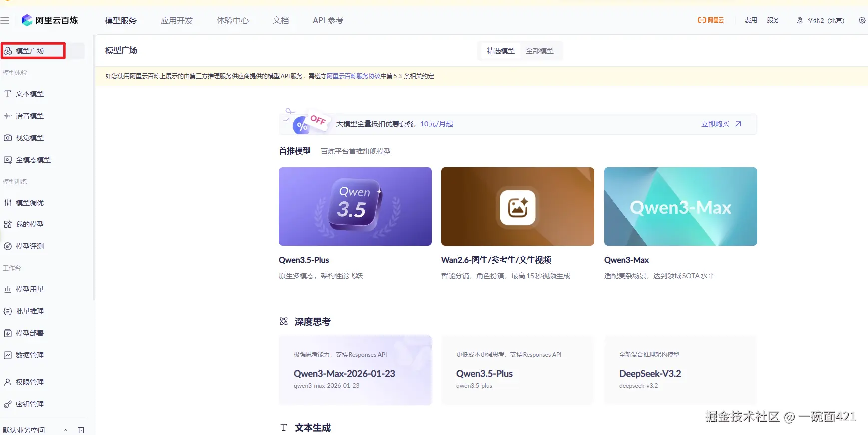This screenshot has height=435, width=868.
Task: Expand the 默认业务空间 workspace switcher
Action: pyautogui.click(x=35, y=430)
